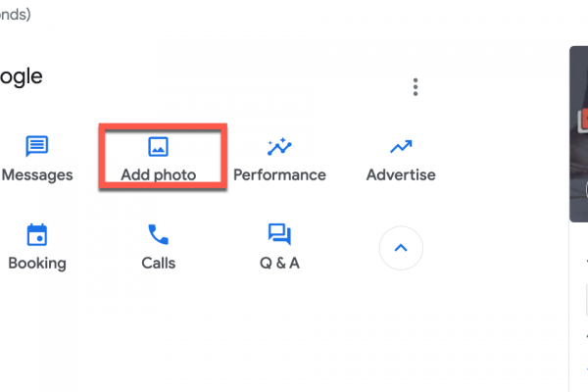Open the Booking calendar icon
Viewport: 588px width, 392px height.
37,234
